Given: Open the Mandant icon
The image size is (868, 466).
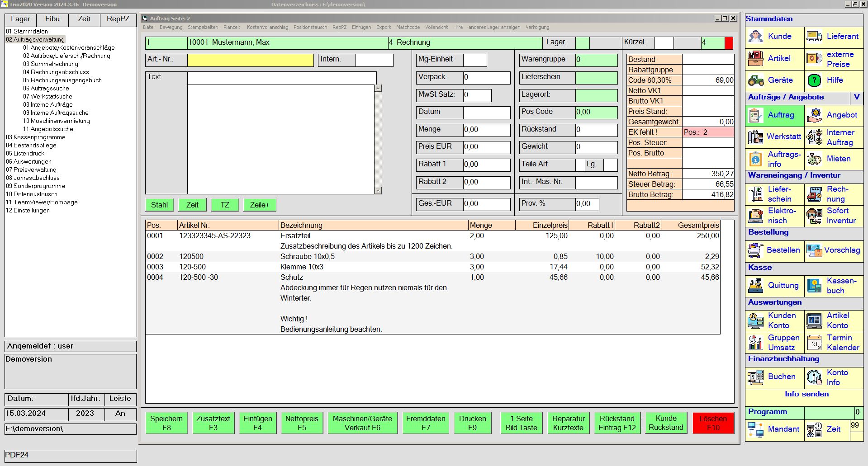Looking at the screenshot, I should tap(755, 429).
